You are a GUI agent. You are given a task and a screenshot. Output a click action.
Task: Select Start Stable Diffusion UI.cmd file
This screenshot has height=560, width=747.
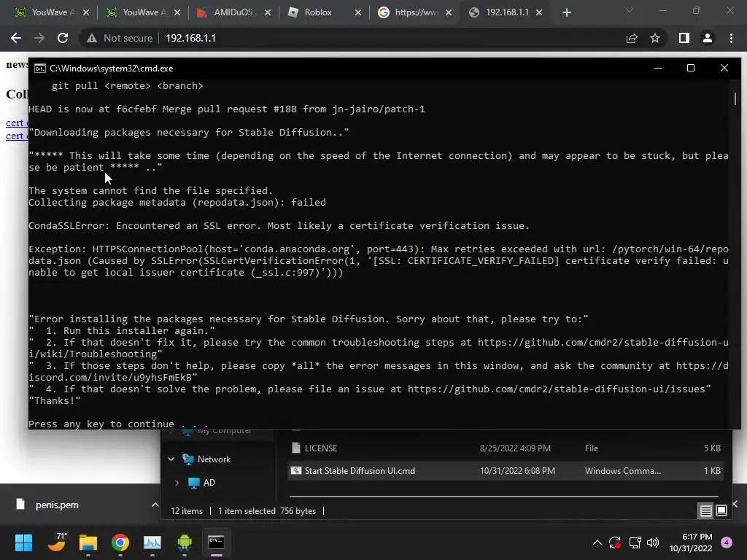506,471
